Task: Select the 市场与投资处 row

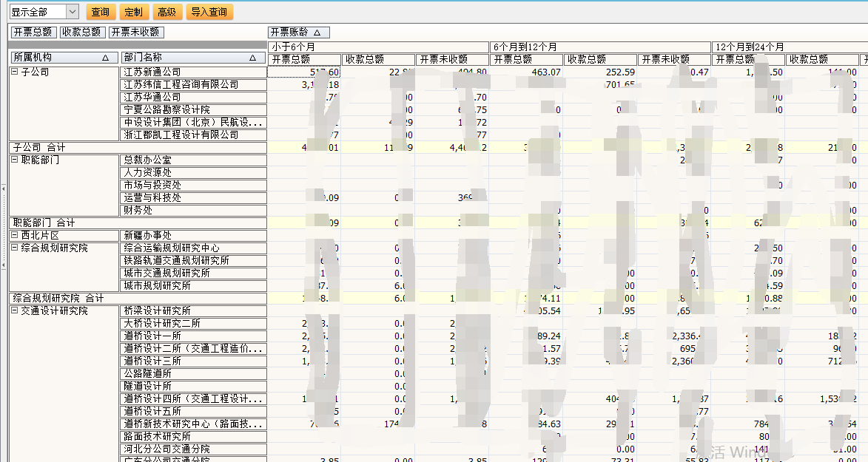Action: 193,185
